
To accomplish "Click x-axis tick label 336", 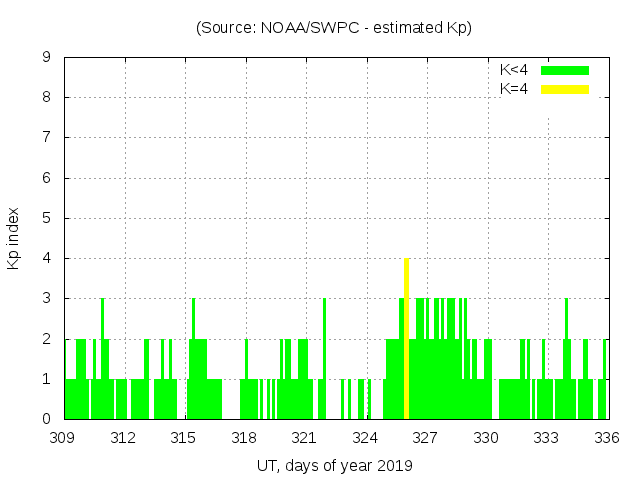I will [607, 438].
